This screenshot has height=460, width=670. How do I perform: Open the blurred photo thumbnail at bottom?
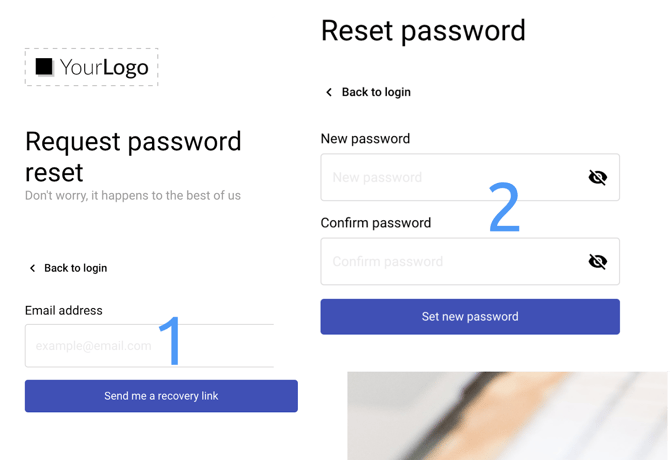[x=508, y=416]
